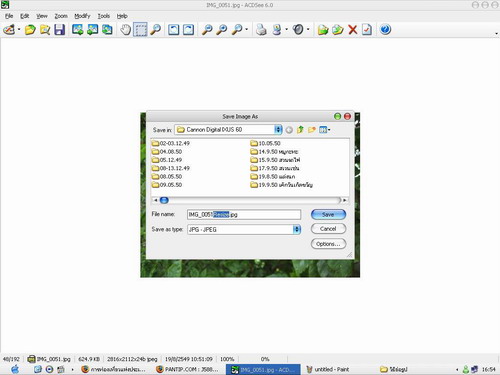The width and height of the screenshot is (500, 375).
Task: Click the Apple start menu icon
Action: [x=15, y=369]
